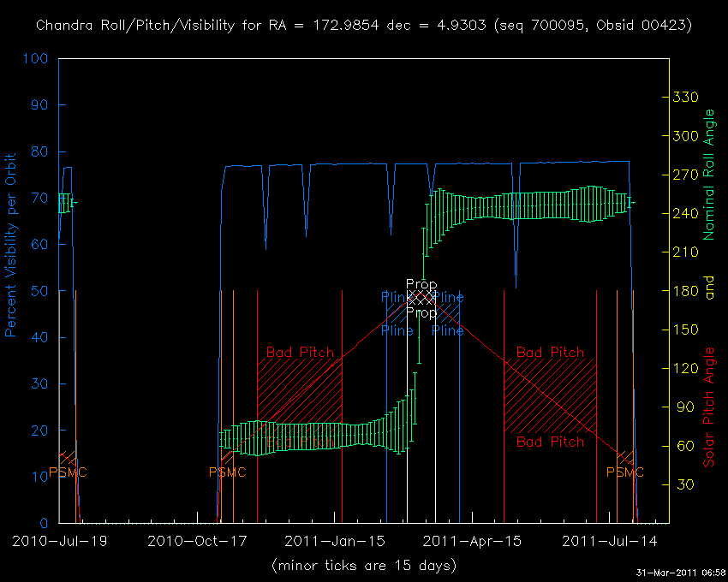Click the rightmost orange PSMC label
Viewport: 728px width, 582px height.
tap(625, 472)
